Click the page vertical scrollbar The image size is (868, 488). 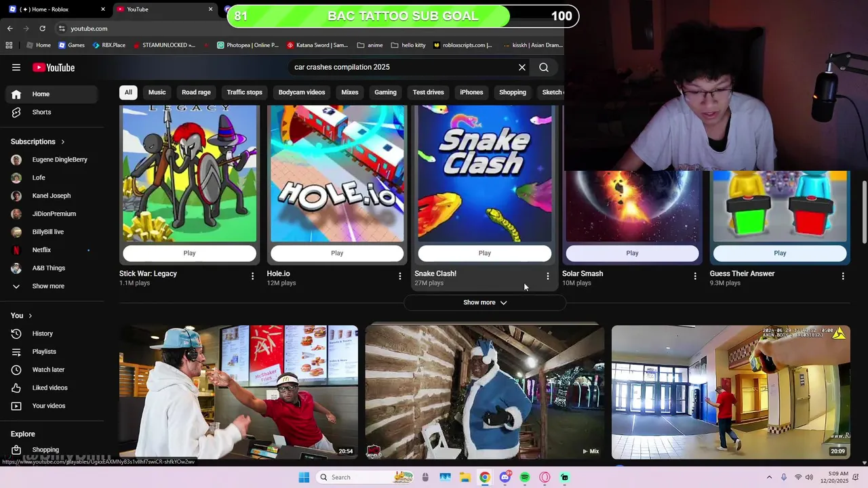[864, 213]
